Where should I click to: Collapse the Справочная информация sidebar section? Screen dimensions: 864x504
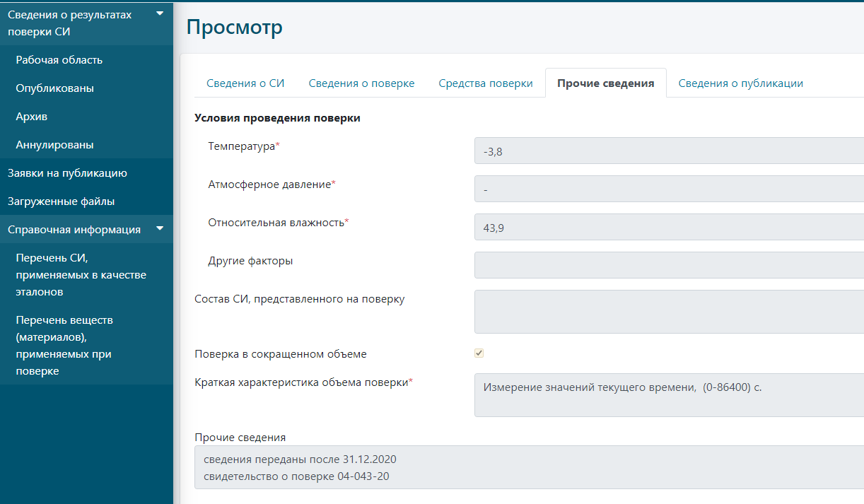159,228
